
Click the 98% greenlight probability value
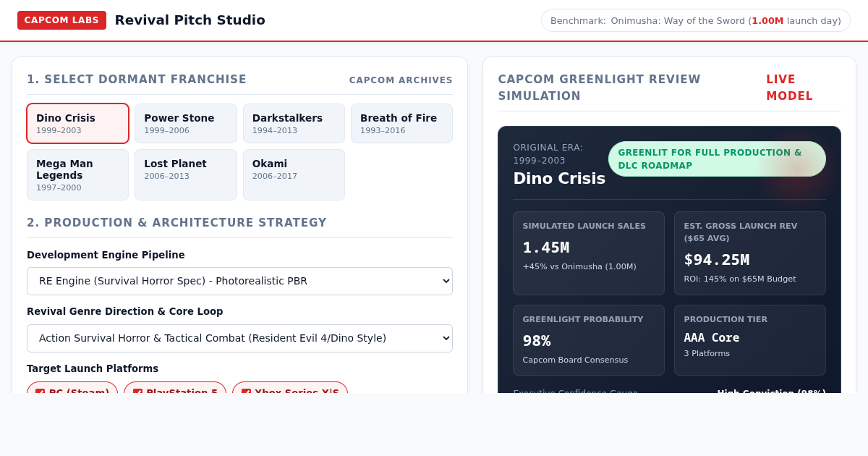(x=537, y=341)
